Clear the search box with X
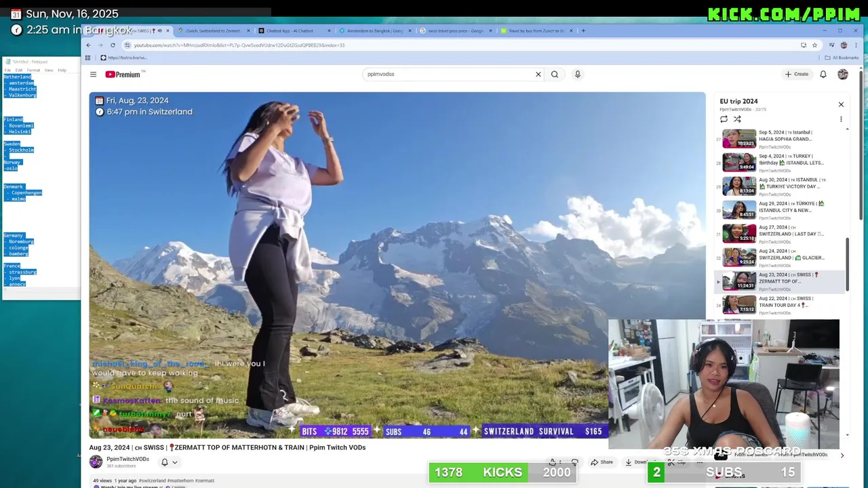Viewport: 868px width, 488px height. (538, 75)
